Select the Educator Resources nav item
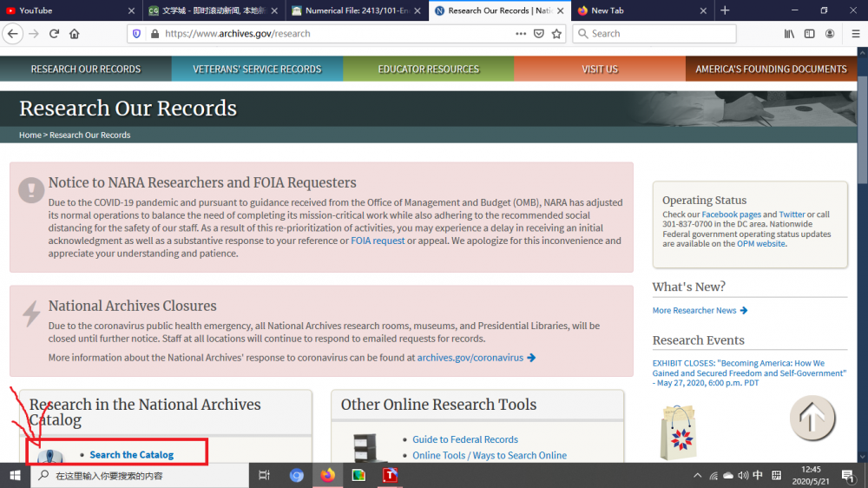The image size is (868, 488). [428, 69]
